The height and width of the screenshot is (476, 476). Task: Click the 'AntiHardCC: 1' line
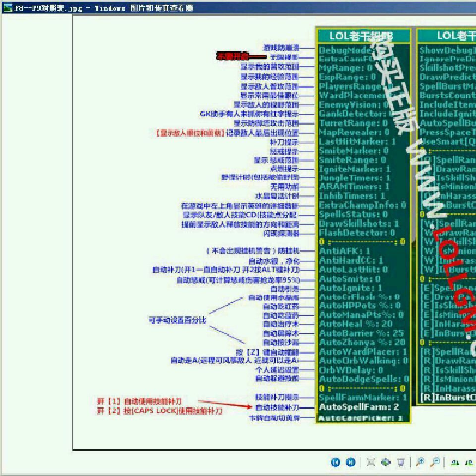[x=351, y=260]
